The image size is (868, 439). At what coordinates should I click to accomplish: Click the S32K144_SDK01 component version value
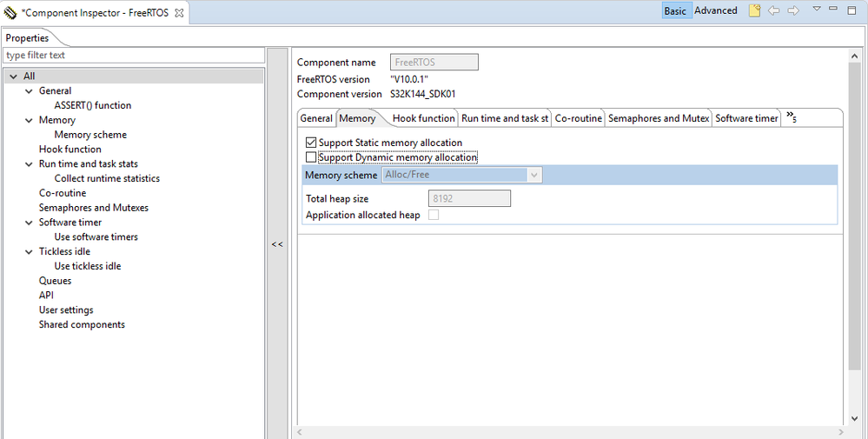point(423,94)
